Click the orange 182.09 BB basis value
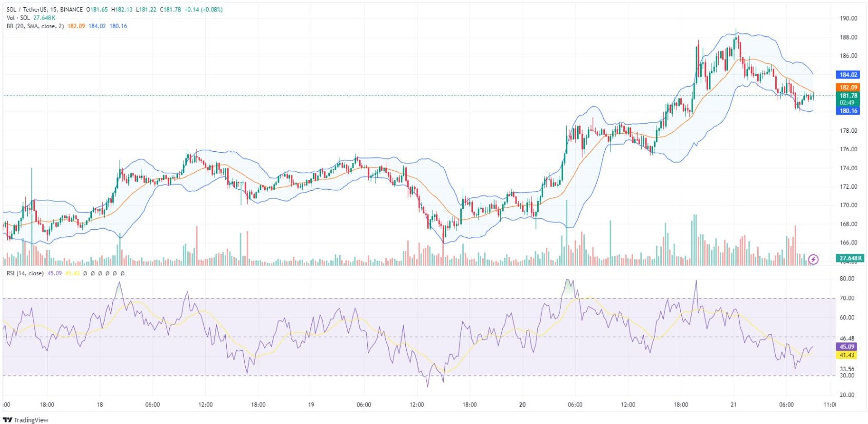This screenshot has width=868, height=424. (76, 26)
